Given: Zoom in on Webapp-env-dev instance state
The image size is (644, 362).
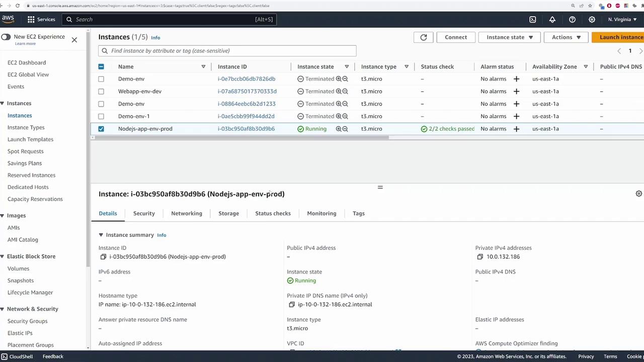Looking at the screenshot, I should [339, 92].
